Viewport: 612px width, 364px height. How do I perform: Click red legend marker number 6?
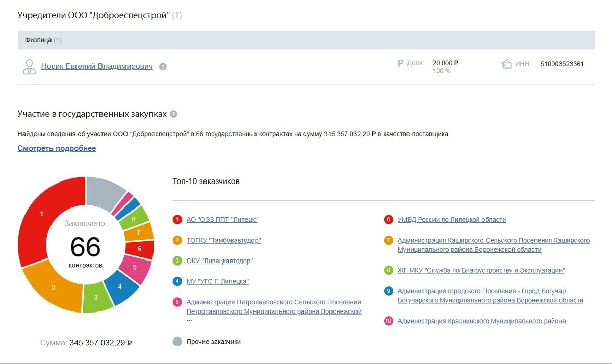(388, 220)
